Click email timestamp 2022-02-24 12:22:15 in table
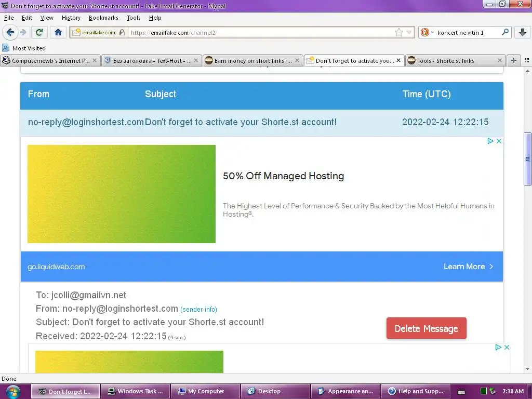 tap(445, 122)
